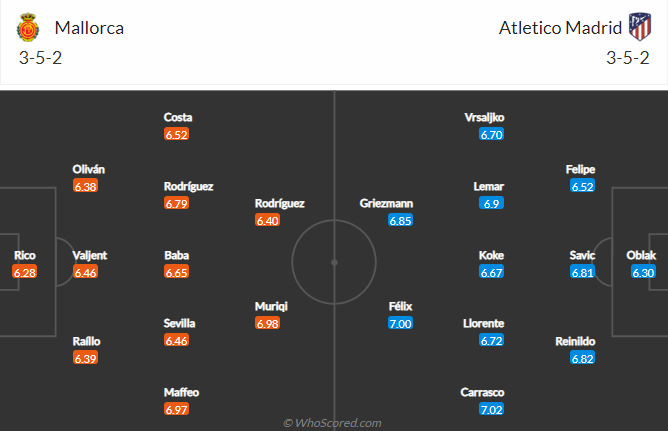
Task: Select Rico's 6.28 rating badge
Action: point(25,272)
